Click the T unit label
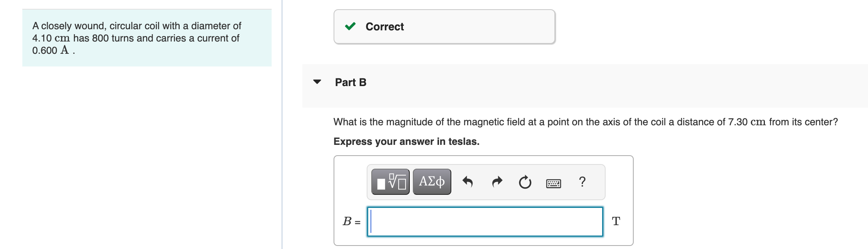Screen dimensions: 868x249 (616, 221)
